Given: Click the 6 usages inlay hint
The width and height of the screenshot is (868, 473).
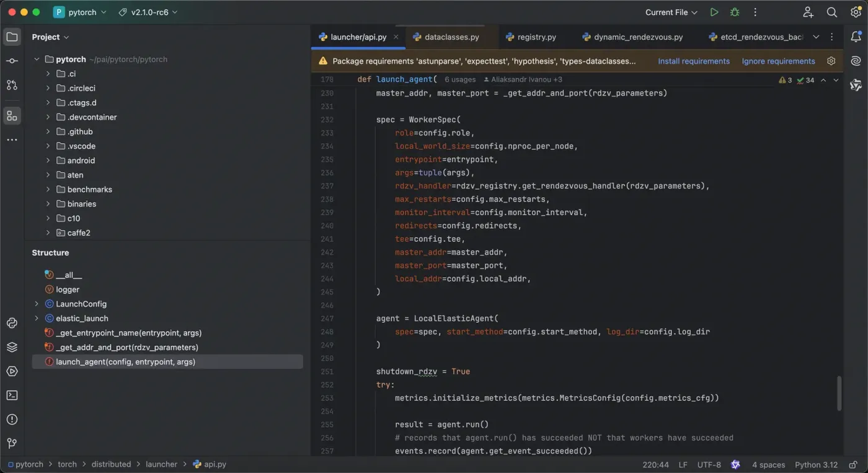Looking at the screenshot, I should click(x=460, y=79).
